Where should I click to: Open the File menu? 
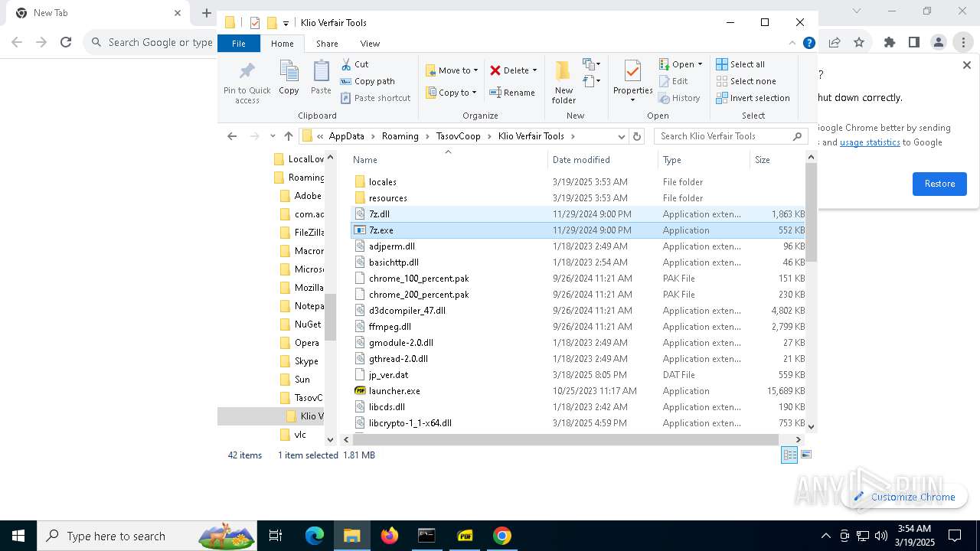coord(239,44)
